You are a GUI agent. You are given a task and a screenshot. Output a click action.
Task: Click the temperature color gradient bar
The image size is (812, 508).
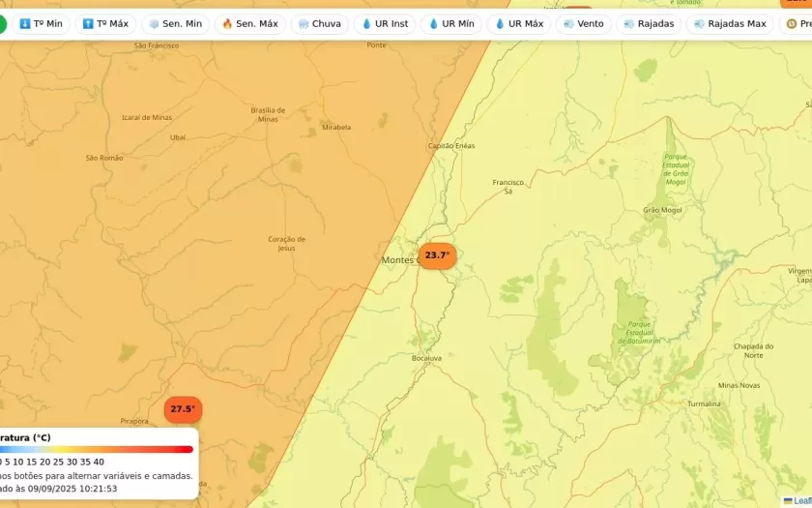97,449
